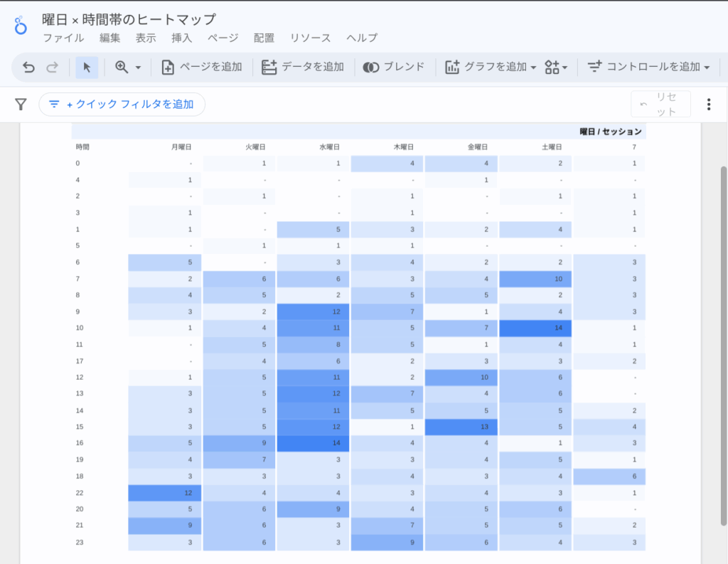
Task: Activate the selection mode arrow tool
Action: [87, 68]
